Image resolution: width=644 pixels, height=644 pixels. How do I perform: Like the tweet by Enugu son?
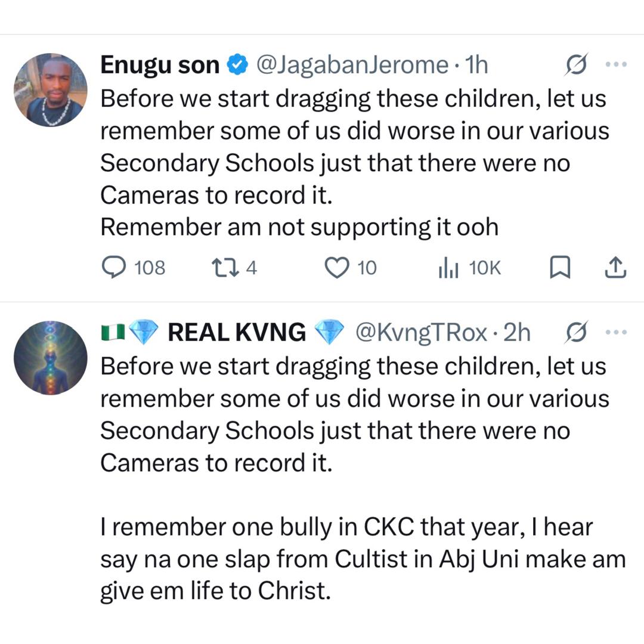point(336,268)
